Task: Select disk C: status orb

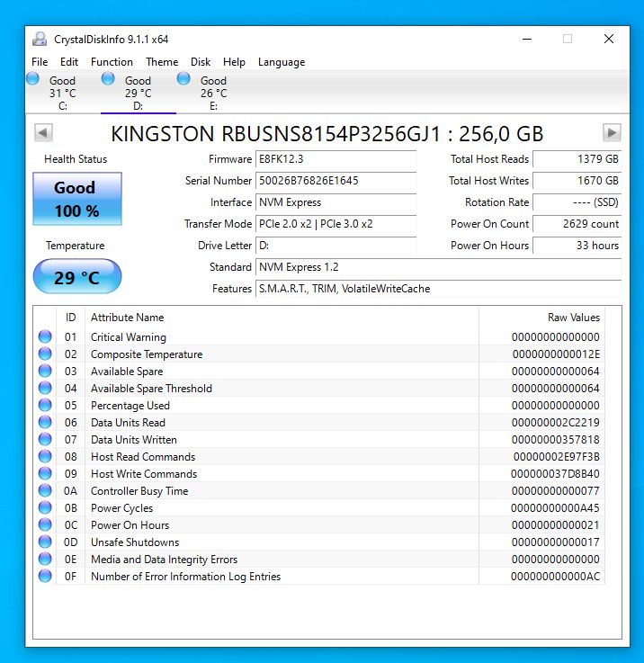Action: [33, 79]
